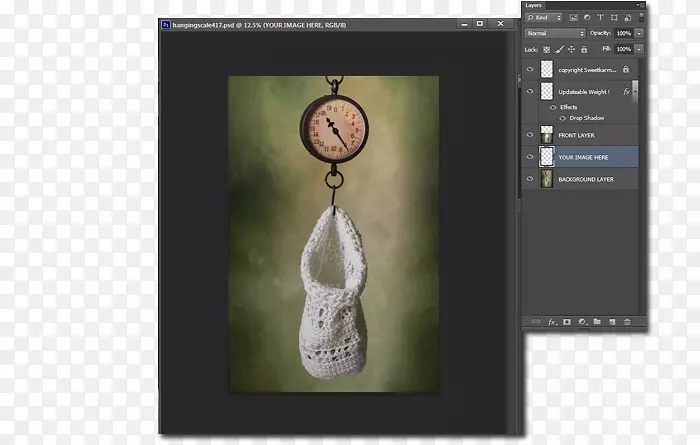Image resolution: width=700 pixels, height=445 pixels.
Task: Toggle the layer filtering on/off switch
Action: pyautogui.click(x=641, y=17)
